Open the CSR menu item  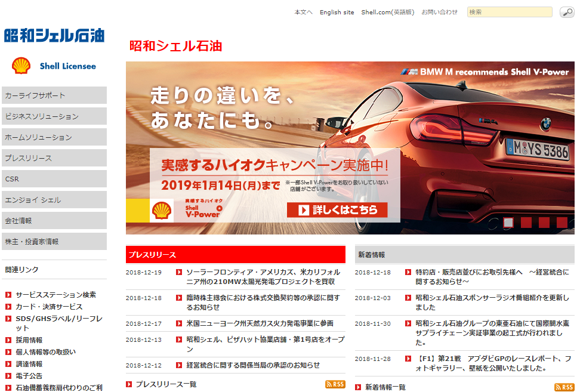pos(54,179)
